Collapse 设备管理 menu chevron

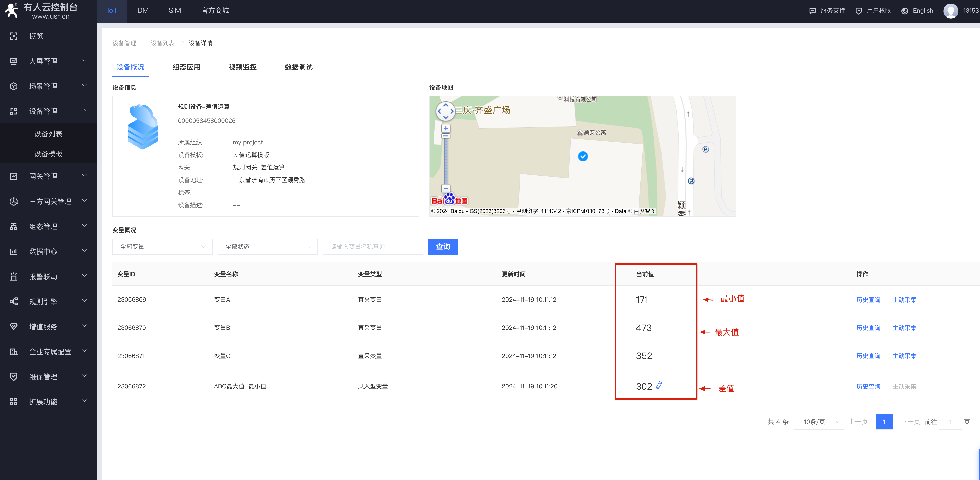(84, 111)
